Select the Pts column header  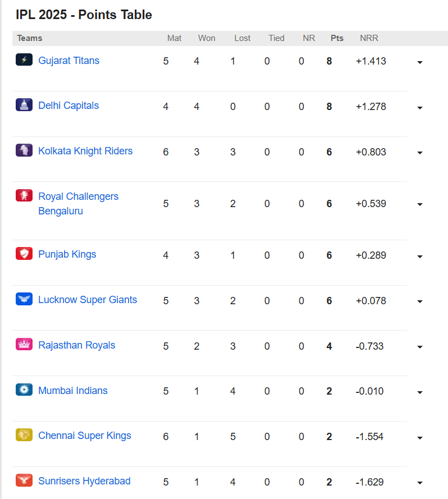[337, 38]
